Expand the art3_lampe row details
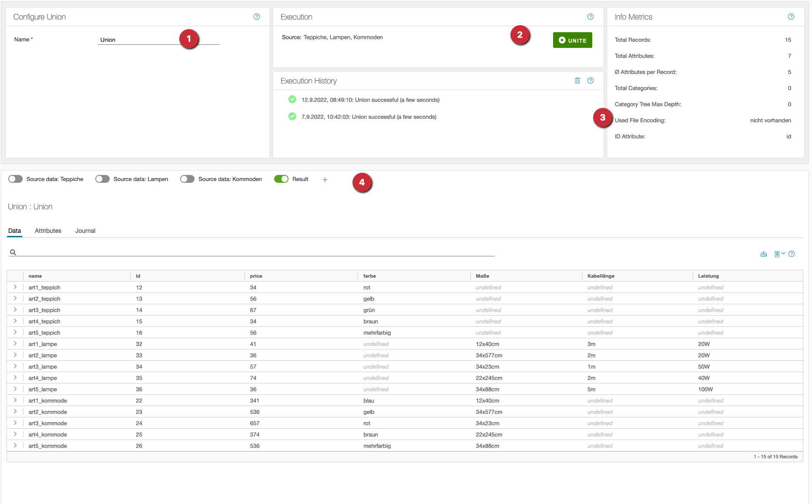Viewport: 812px width, 504px height. [15, 366]
